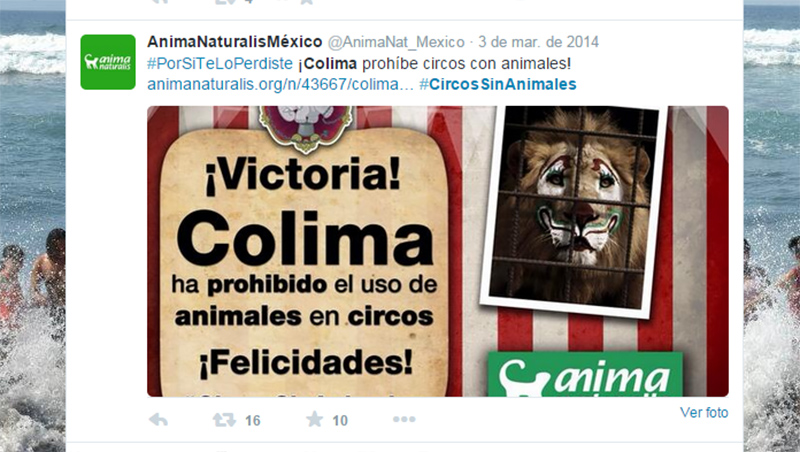The height and width of the screenshot is (452, 800).
Task: Click the beach background left of the timeline
Action: click(33, 230)
